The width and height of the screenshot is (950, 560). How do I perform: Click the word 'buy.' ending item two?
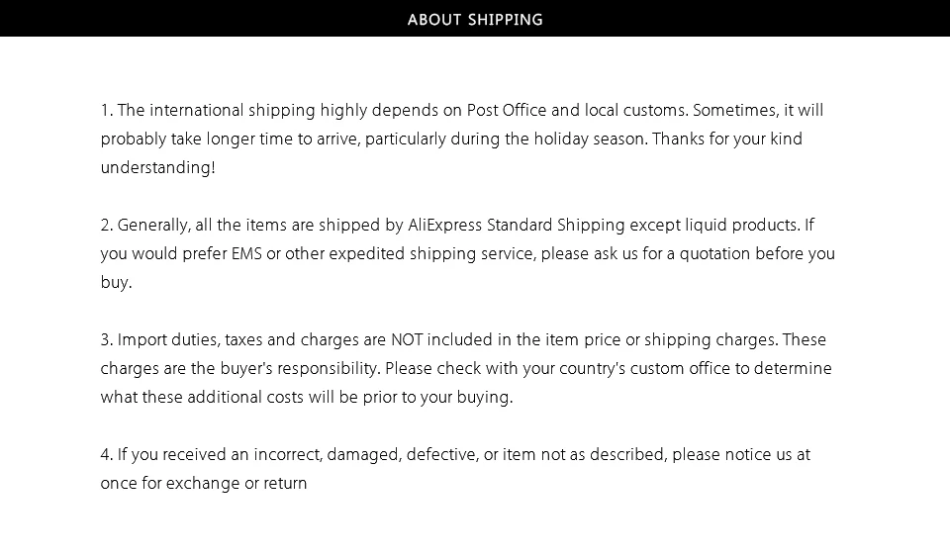pyautogui.click(x=116, y=282)
